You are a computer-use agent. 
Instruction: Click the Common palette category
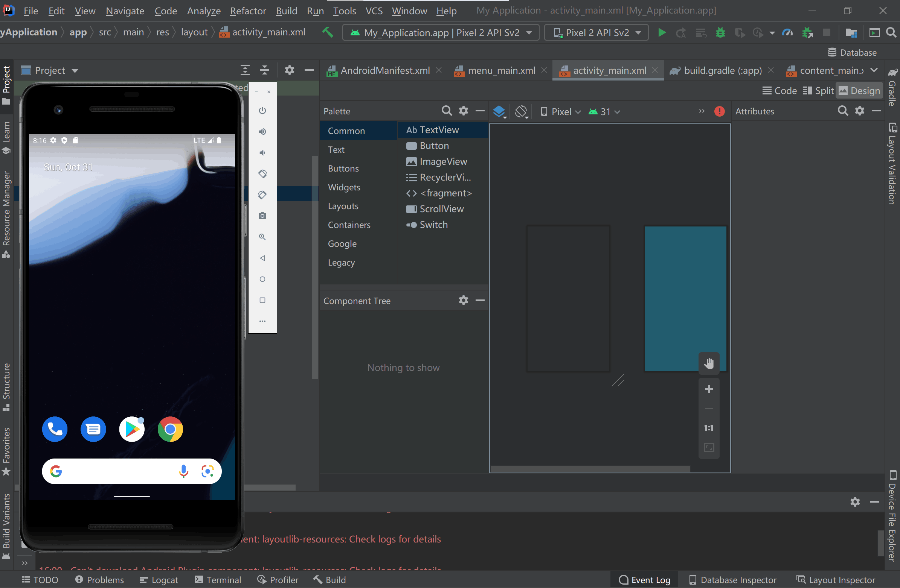347,131
